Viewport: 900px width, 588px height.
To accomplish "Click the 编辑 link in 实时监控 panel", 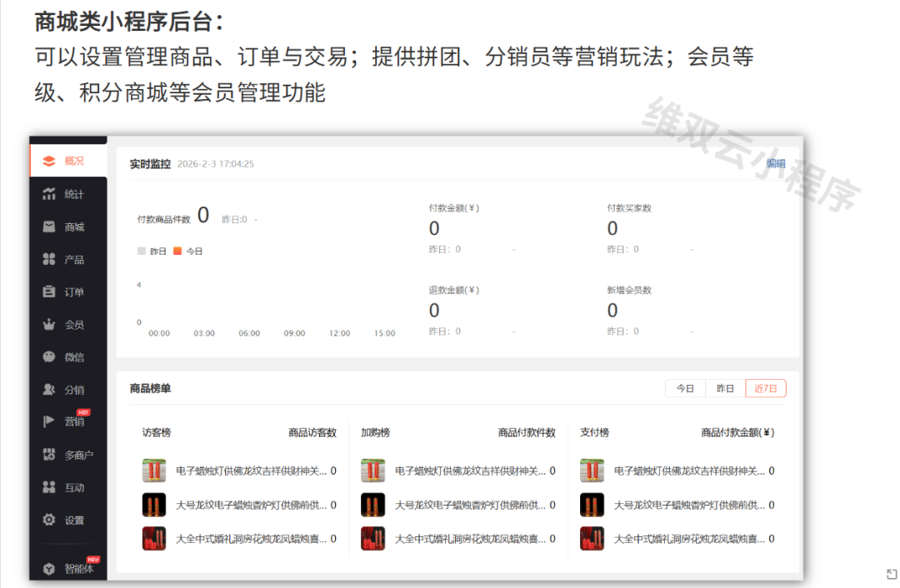I will tap(776, 163).
